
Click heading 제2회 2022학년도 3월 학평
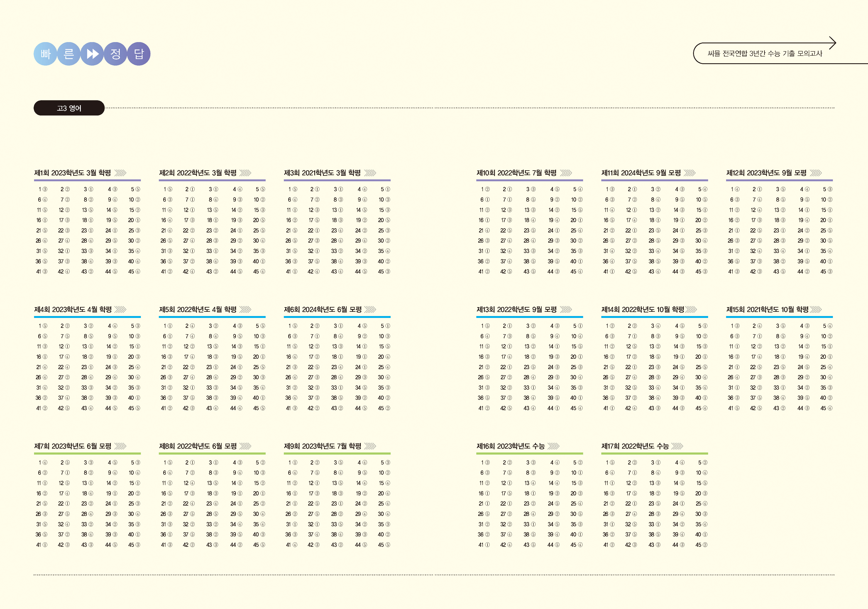197,173
